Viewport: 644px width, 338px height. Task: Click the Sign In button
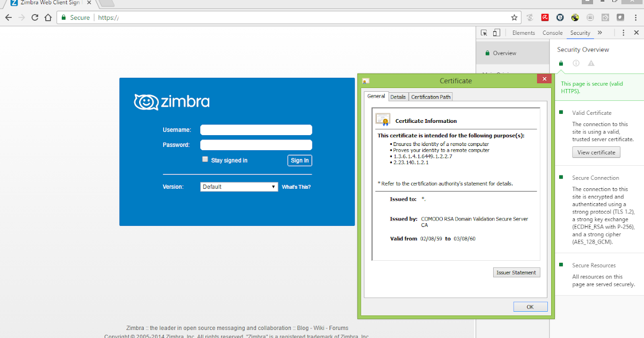click(x=299, y=160)
